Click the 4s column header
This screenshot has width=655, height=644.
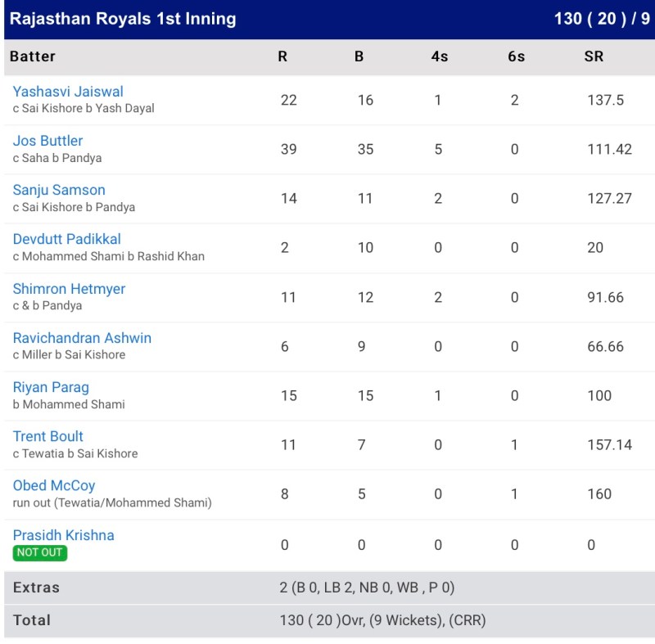(x=440, y=56)
